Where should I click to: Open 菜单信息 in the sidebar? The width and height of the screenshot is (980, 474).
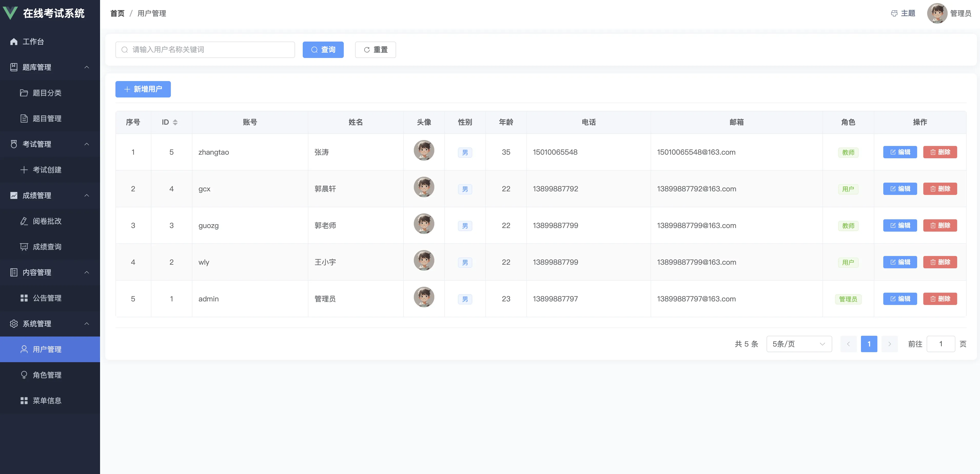[x=47, y=401]
